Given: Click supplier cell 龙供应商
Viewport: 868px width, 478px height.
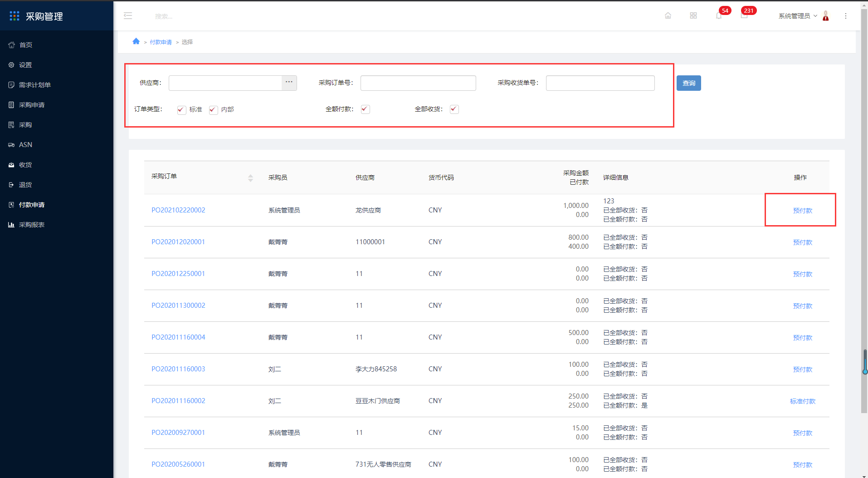Looking at the screenshot, I should [x=368, y=210].
